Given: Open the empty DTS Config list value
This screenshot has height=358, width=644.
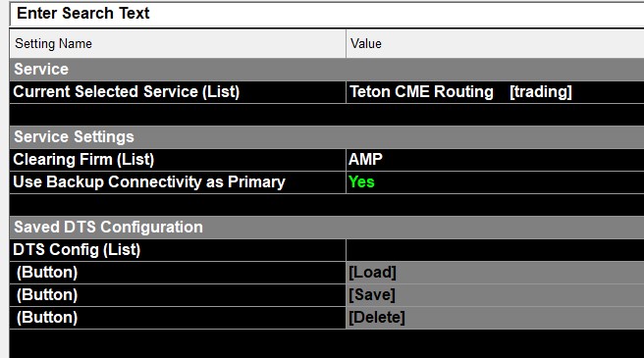Looking at the screenshot, I should click(495, 249).
